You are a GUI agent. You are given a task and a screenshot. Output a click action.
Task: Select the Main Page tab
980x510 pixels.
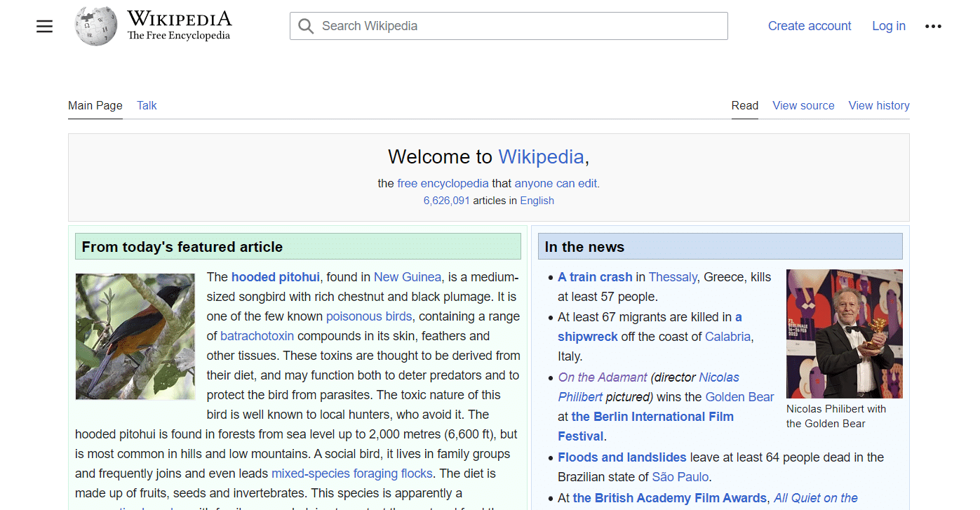pyautogui.click(x=95, y=105)
